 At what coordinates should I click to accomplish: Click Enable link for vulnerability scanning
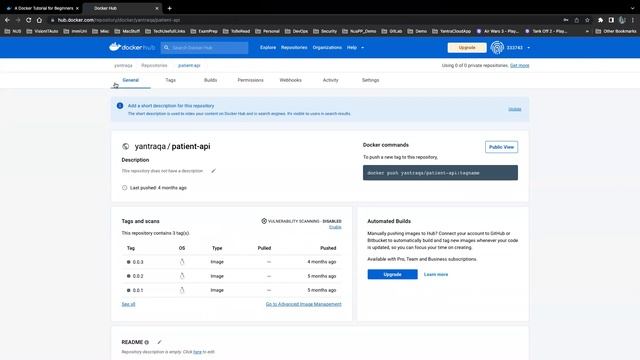click(335, 227)
